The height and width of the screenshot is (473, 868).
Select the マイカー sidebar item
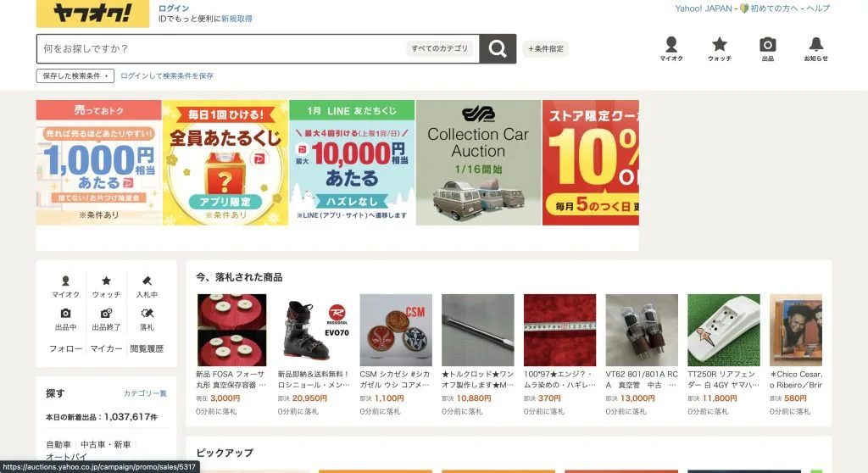[106, 348]
